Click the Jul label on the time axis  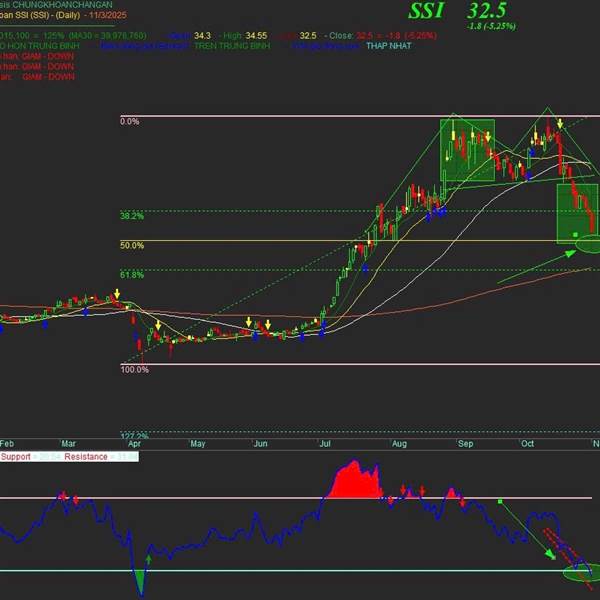point(325,443)
